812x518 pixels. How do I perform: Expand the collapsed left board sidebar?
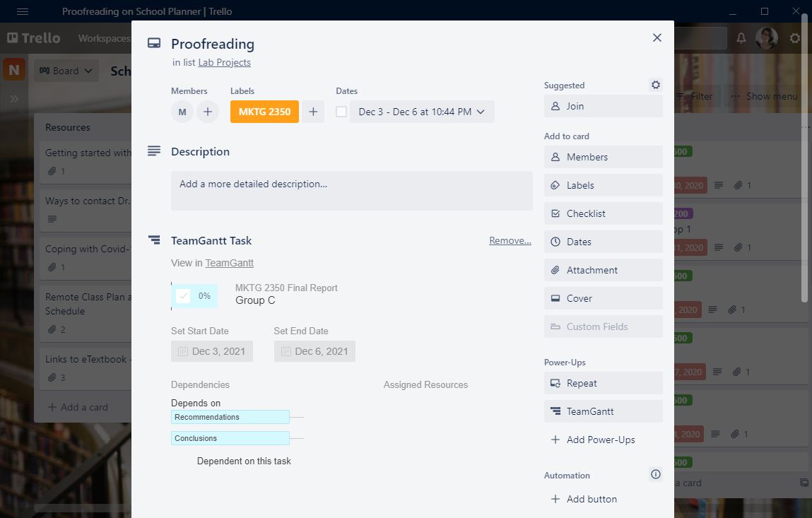pos(13,98)
